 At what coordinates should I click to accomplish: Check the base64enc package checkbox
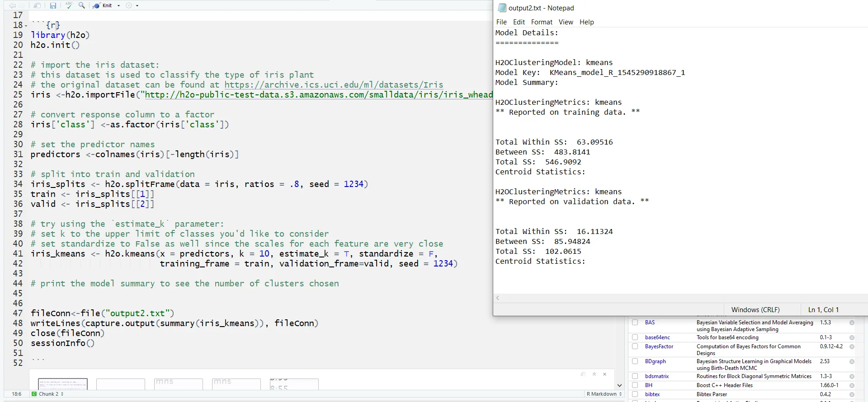[635, 337]
